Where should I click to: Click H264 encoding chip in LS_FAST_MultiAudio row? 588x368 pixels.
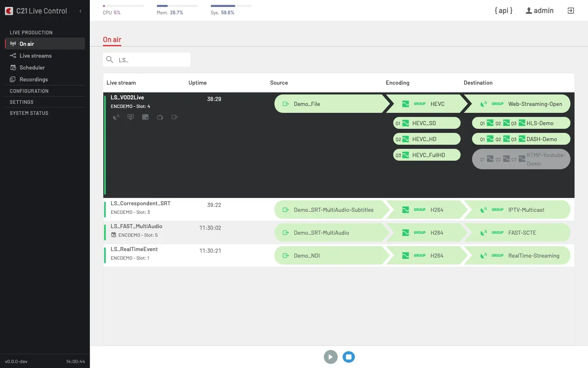[425, 233]
